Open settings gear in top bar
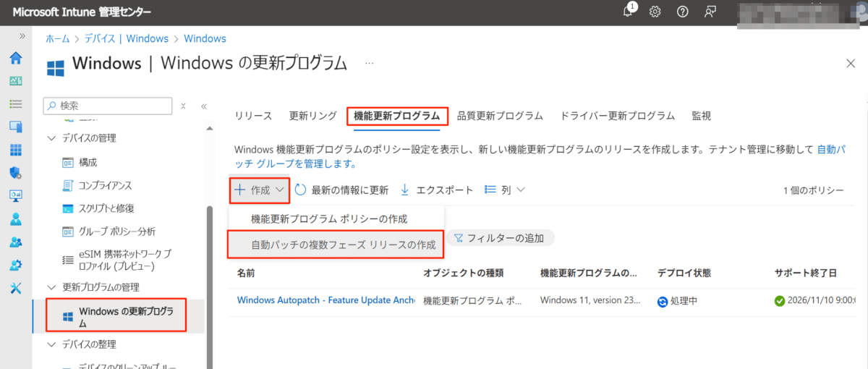This screenshot has height=369, width=868. pos(655,12)
